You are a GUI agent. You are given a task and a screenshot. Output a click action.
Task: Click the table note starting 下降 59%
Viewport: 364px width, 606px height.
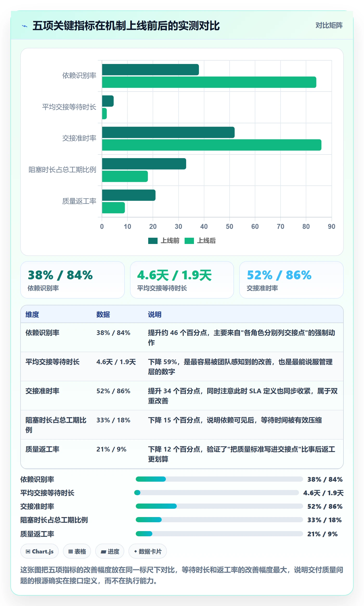click(240, 367)
